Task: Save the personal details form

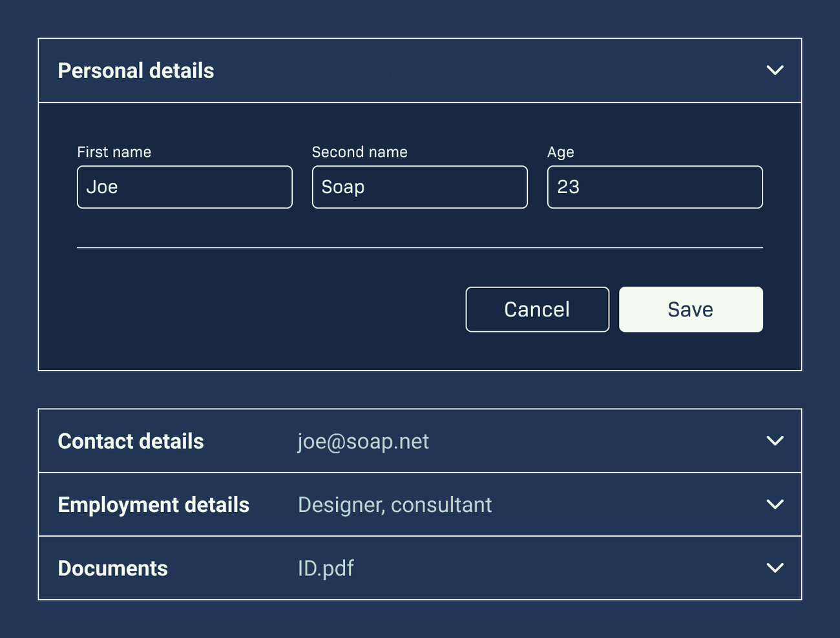Action: click(x=691, y=309)
